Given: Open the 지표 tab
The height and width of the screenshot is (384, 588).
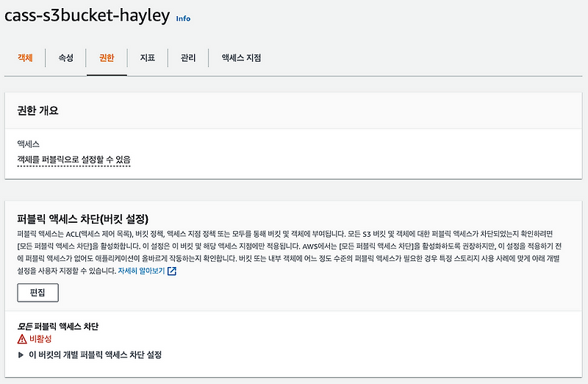Looking at the screenshot, I should pos(148,58).
